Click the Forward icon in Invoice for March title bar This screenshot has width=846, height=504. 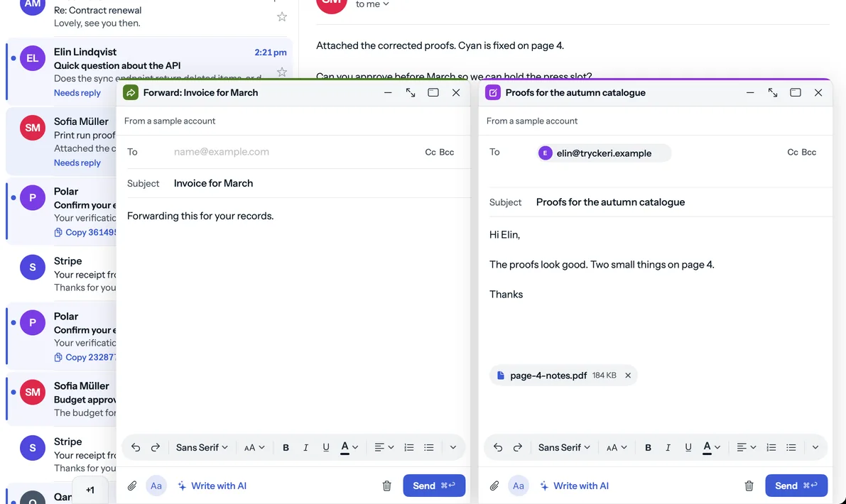coord(131,93)
